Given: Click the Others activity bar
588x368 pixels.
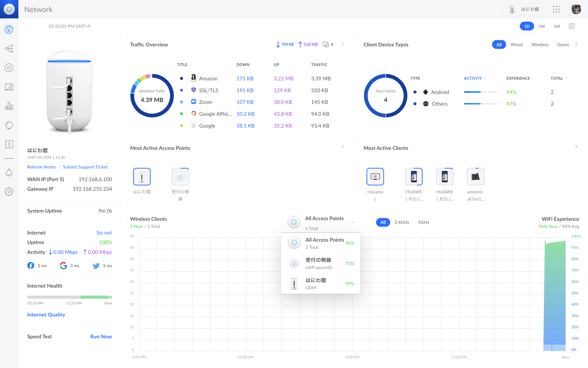Looking at the screenshot, I should pyautogui.click(x=481, y=104).
